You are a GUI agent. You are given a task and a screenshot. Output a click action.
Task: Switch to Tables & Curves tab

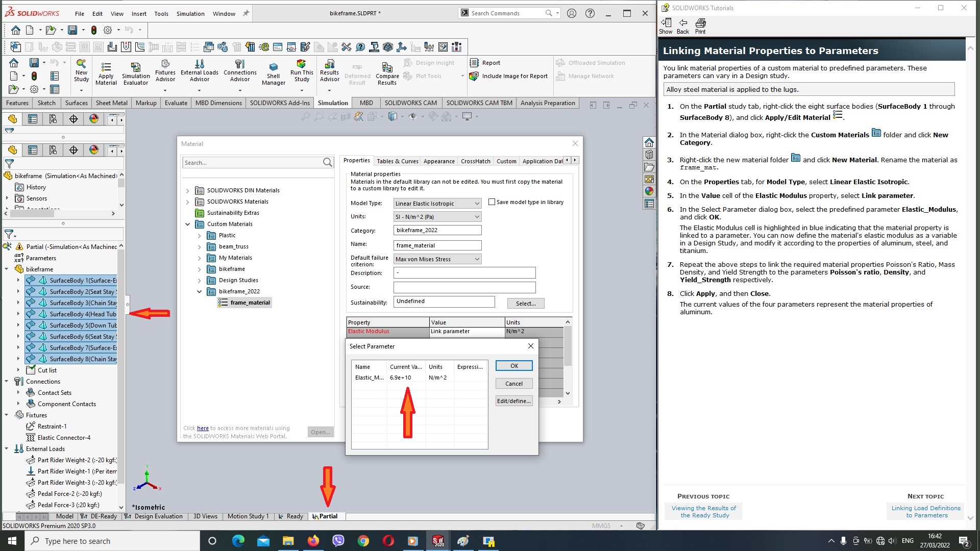tap(397, 161)
